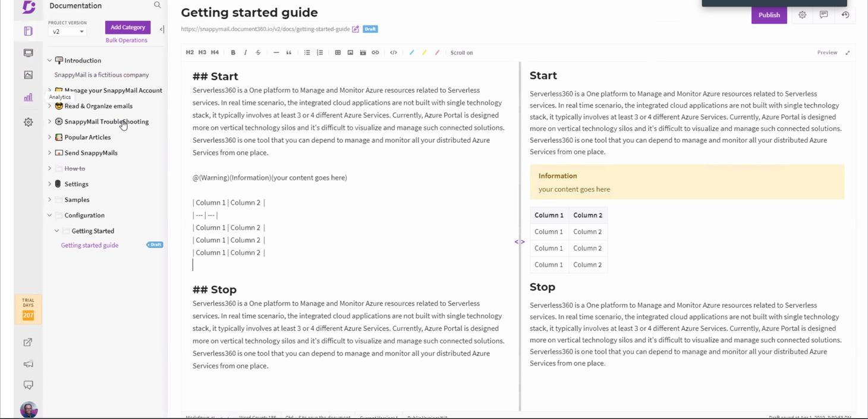The image size is (868, 419).
Task: Insert a table from the editor toolbar
Action: 338,52
